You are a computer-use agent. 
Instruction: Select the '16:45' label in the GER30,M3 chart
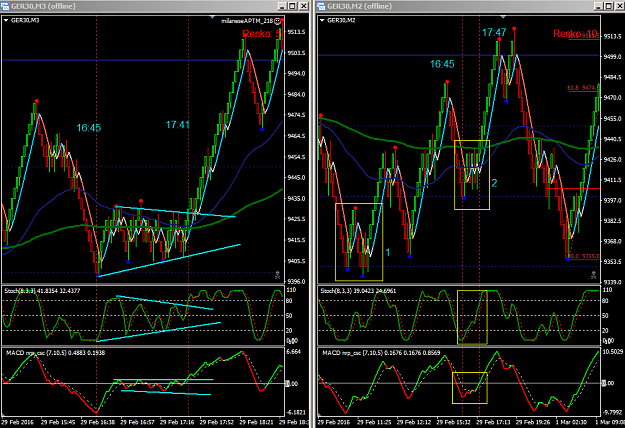89,128
